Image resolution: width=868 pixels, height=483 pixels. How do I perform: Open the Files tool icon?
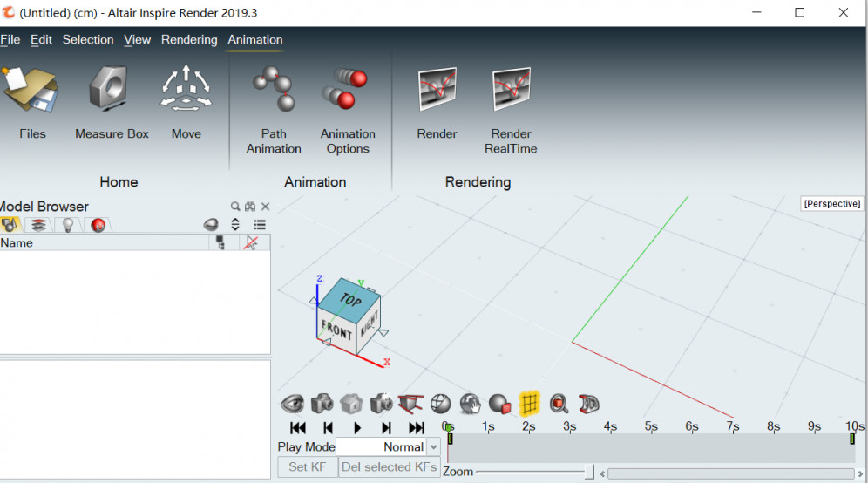(31, 90)
